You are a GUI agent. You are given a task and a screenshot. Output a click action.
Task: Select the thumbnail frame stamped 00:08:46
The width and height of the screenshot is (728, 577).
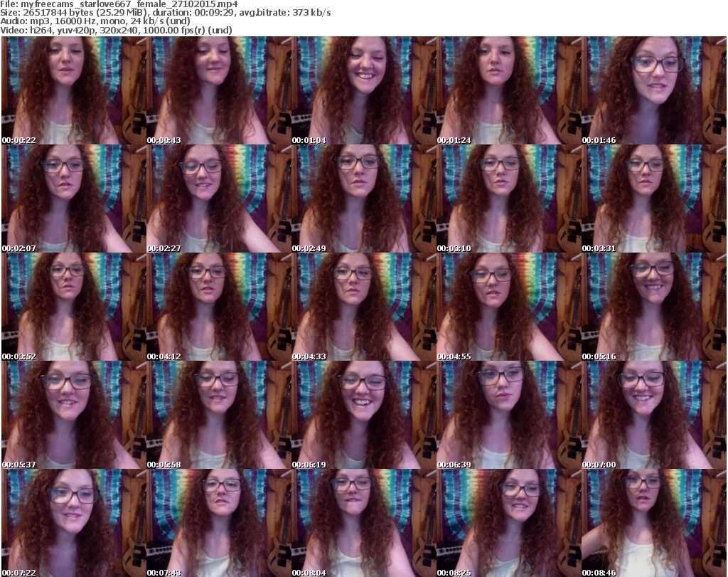tap(654, 523)
